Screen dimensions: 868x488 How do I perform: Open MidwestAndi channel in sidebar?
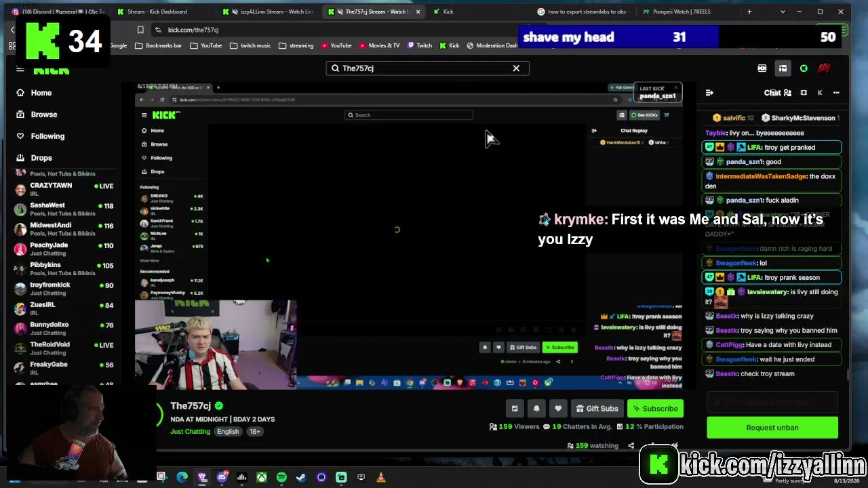(66, 228)
